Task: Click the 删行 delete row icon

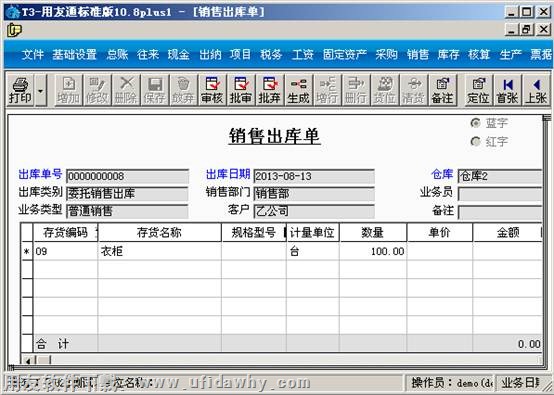Action: [x=355, y=90]
